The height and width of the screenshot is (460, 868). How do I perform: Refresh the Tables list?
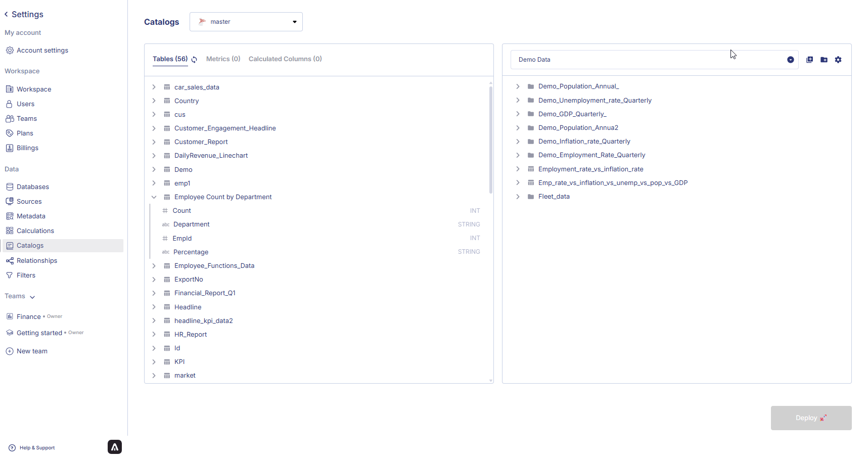click(x=194, y=60)
